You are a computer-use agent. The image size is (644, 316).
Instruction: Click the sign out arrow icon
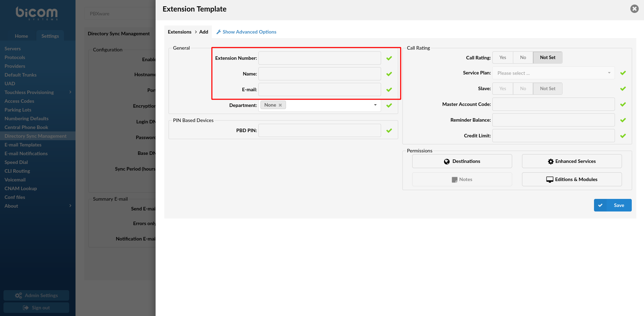tap(26, 308)
